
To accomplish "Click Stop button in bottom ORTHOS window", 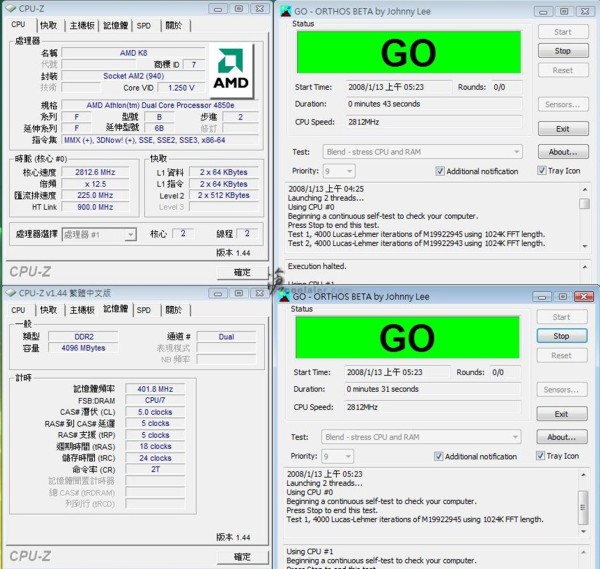I will pos(561,336).
